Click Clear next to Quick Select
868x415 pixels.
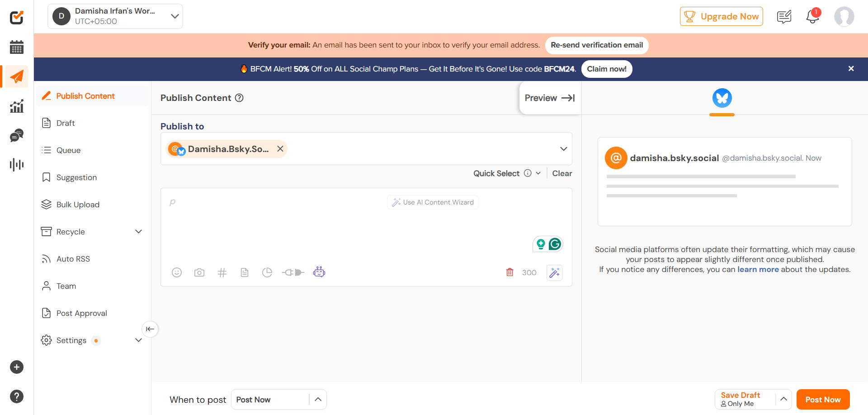(x=562, y=173)
